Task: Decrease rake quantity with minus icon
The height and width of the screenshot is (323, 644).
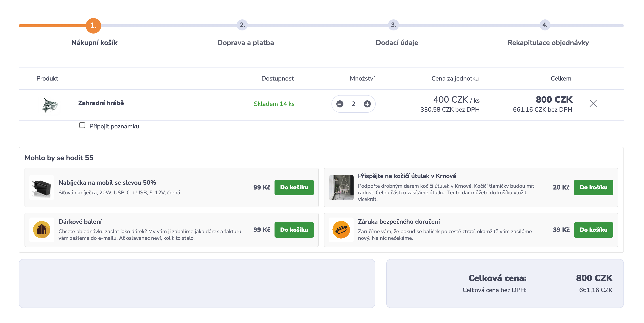Action: pyautogui.click(x=340, y=104)
